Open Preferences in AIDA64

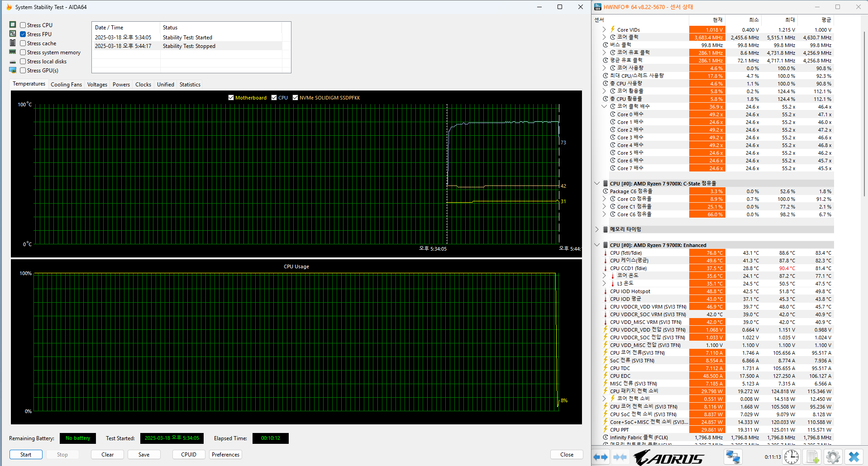[225, 455]
